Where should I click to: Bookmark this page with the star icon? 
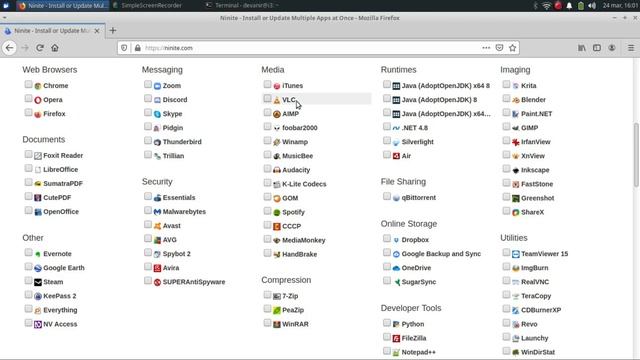[x=513, y=48]
